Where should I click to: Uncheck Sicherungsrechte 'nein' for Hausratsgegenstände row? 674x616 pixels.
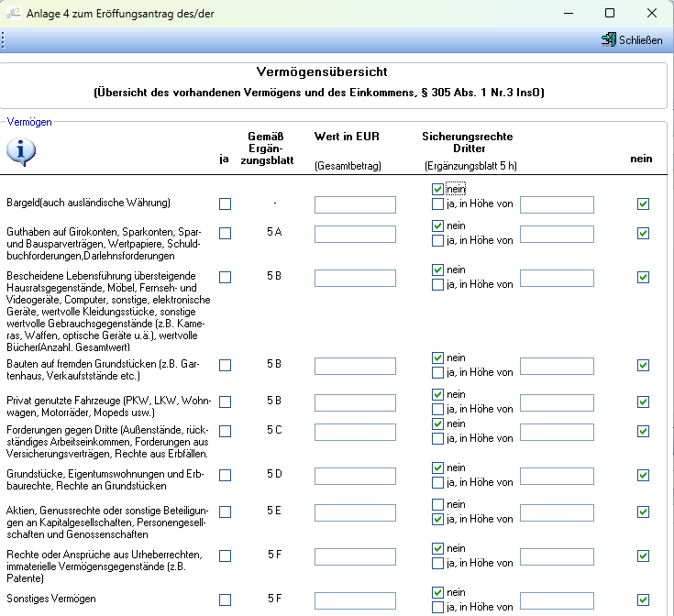[x=437, y=269]
